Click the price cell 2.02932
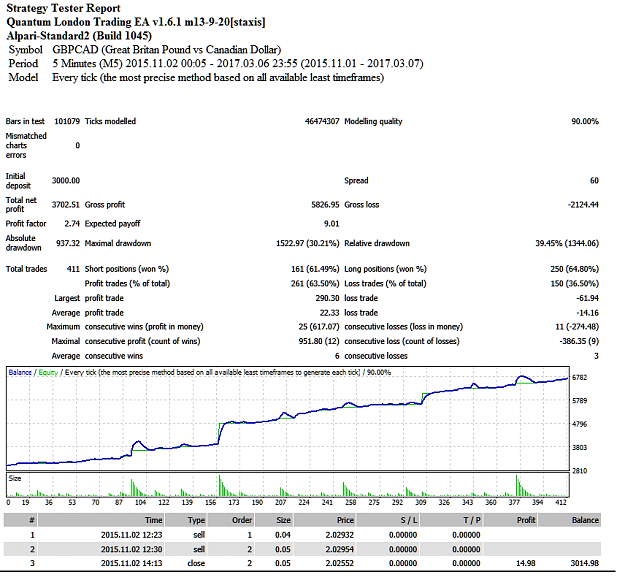 340,535
